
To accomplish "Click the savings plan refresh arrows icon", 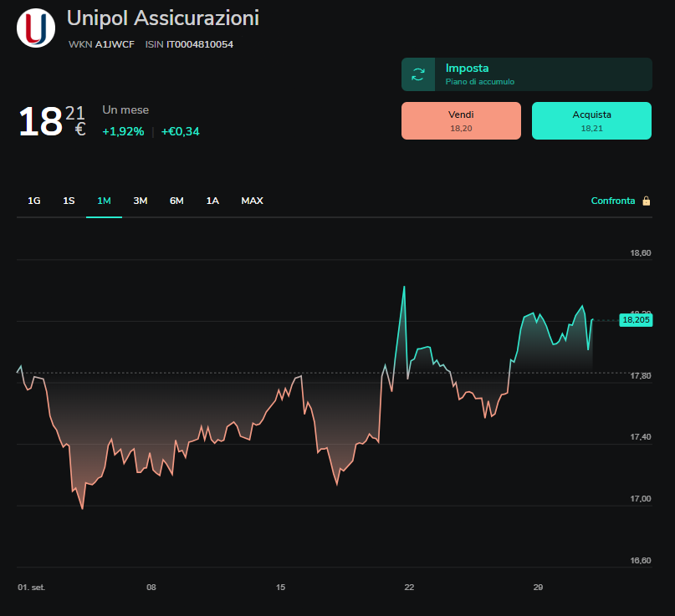I will 418,74.
